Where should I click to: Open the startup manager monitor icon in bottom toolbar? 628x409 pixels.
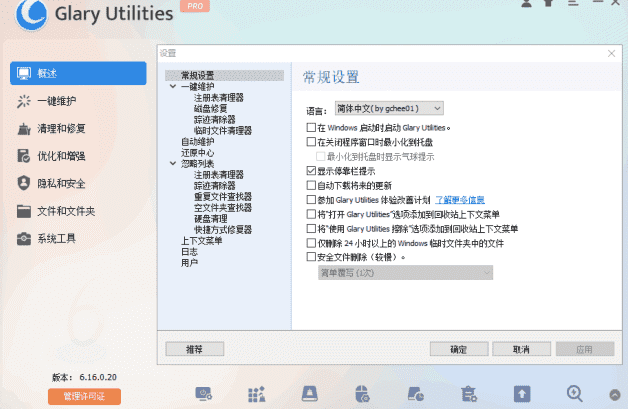coord(203,394)
